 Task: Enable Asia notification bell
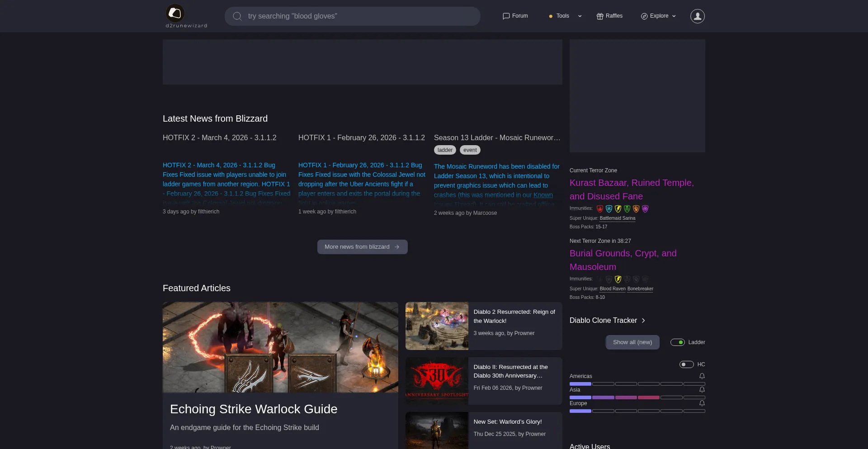[x=702, y=390]
